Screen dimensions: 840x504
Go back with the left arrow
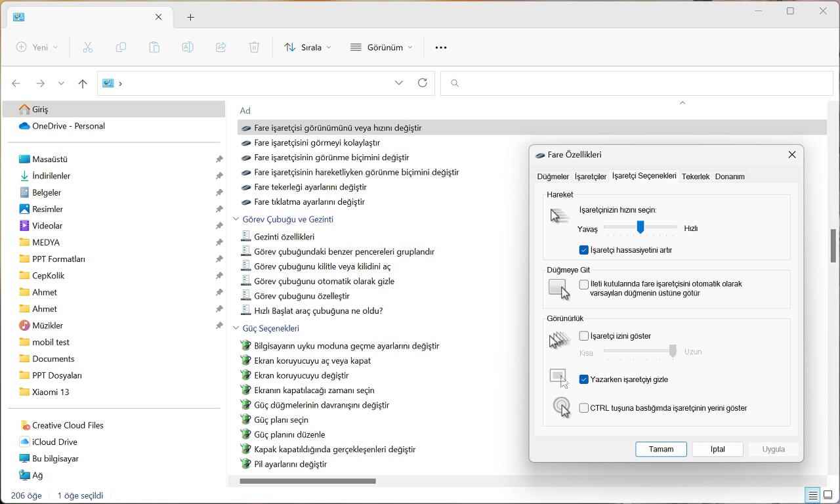tap(16, 83)
